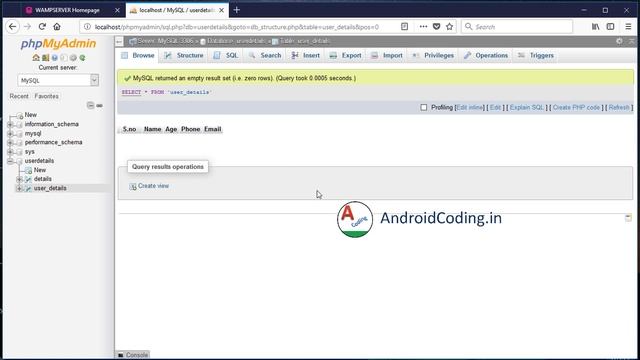Toggle the Firefox sidebar icon
The image size is (640, 360).
pyautogui.click(x=610, y=27)
